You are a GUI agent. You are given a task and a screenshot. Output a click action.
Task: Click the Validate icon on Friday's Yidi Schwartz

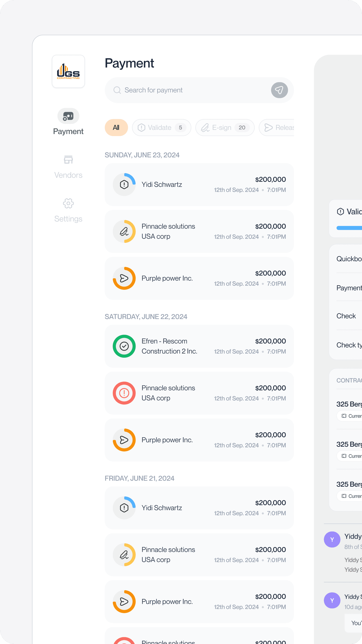124,508
